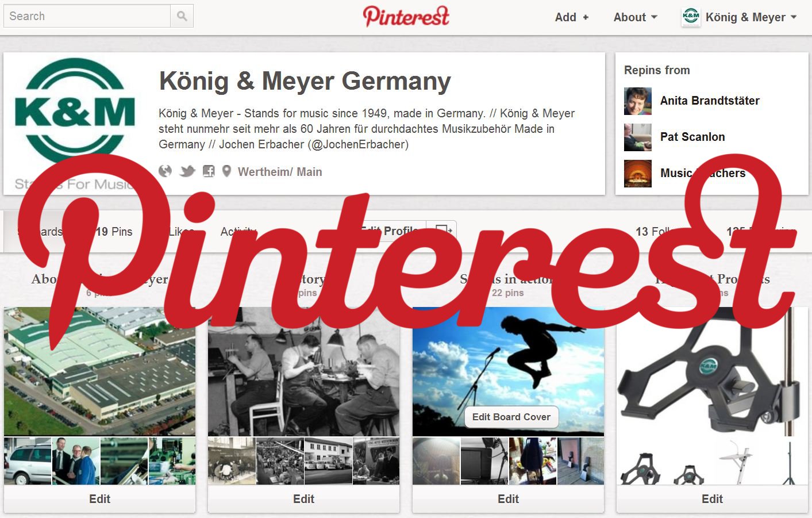Open the globe website icon

click(x=166, y=171)
